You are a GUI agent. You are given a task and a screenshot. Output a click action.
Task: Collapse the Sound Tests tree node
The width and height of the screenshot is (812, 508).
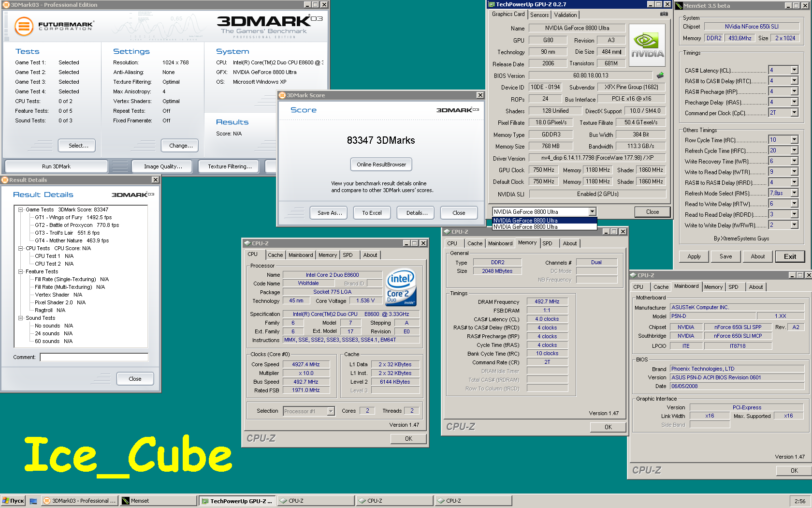(21, 318)
